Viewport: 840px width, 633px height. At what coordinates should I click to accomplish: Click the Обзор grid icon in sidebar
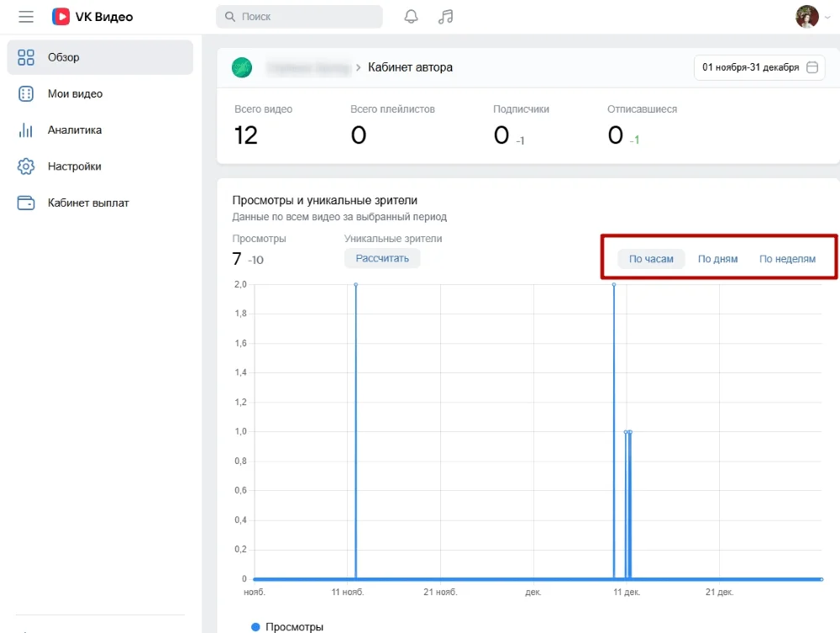click(26, 57)
